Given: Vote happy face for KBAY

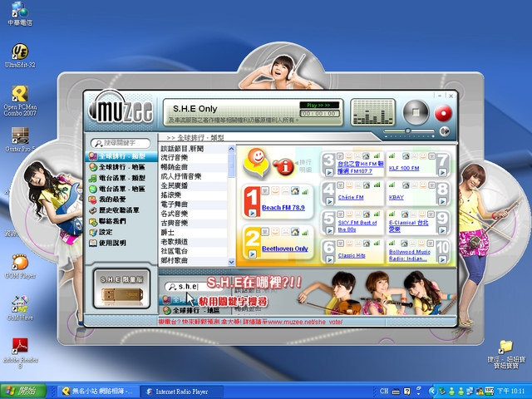Looking at the screenshot, I should click(x=423, y=185).
